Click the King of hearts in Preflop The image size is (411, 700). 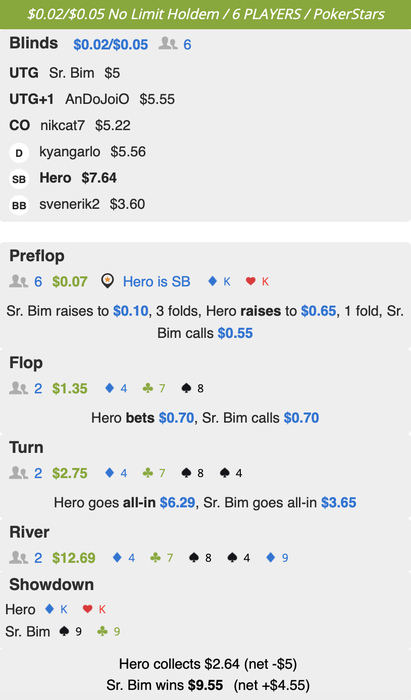257,281
